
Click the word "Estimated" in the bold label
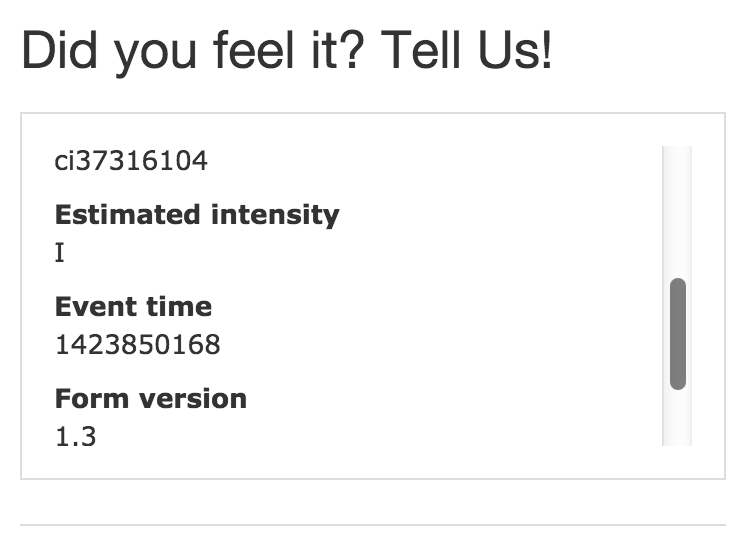123,215
